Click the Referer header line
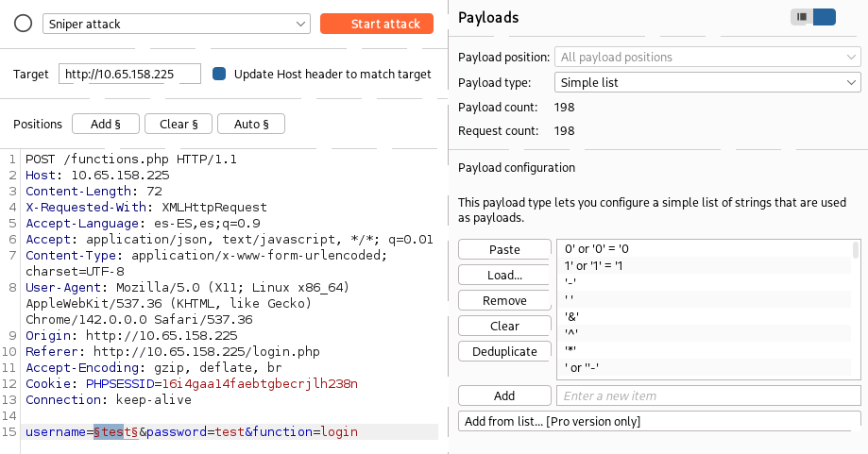This screenshot has height=454, width=868. (x=173, y=352)
